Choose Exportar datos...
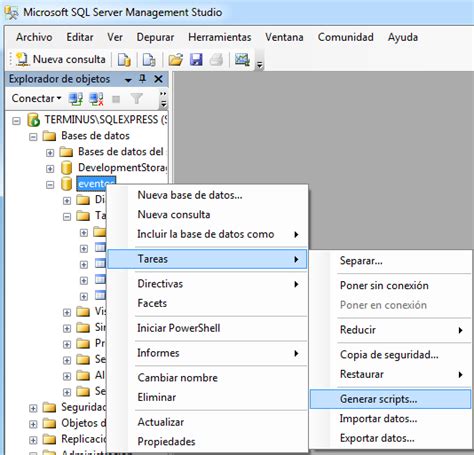474x455 pixels. 390,438
